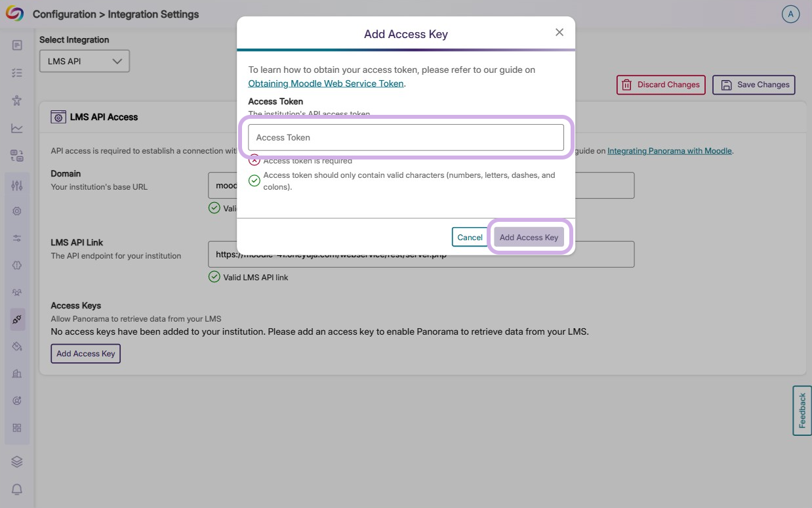Open the circular user-plus sidebar icon
812x508 pixels.
click(x=17, y=400)
